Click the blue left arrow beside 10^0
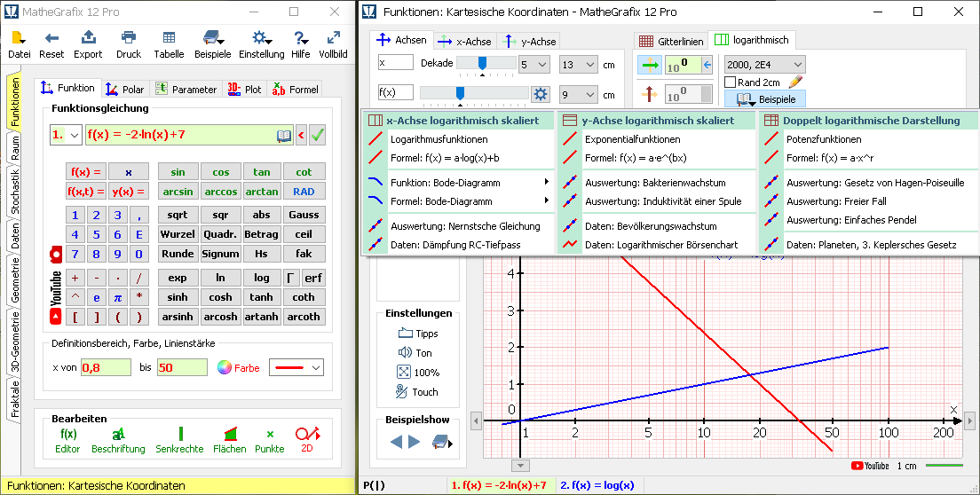 click(707, 65)
